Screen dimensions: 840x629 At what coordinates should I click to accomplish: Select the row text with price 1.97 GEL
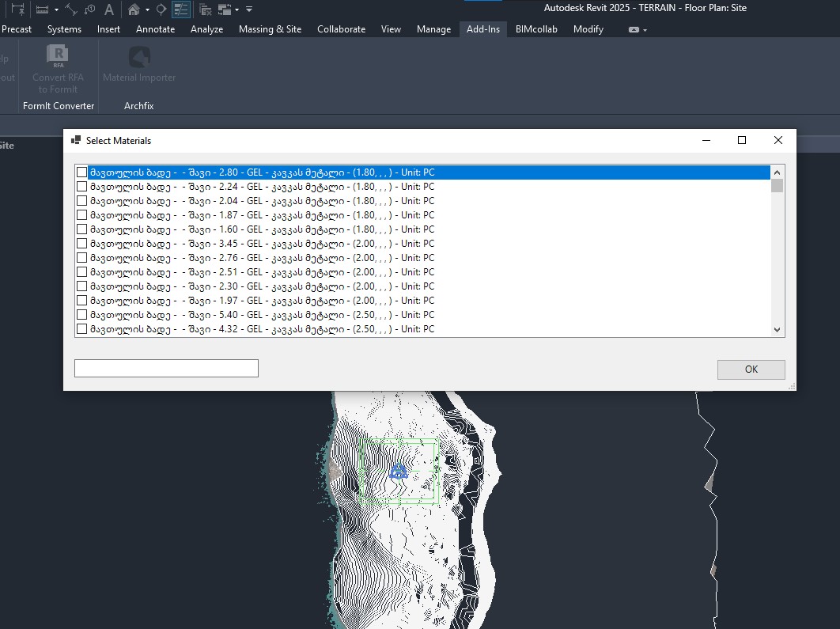(262, 300)
